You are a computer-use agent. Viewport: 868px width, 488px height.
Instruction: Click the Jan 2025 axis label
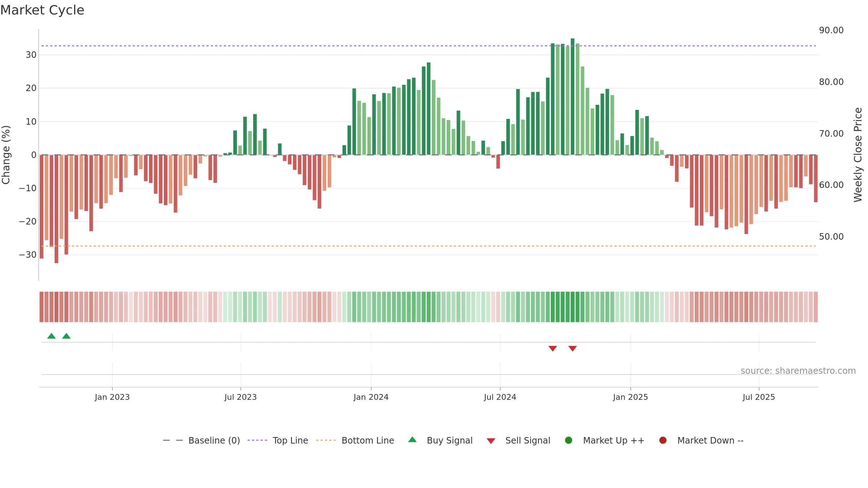pyautogui.click(x=630, y=397)
